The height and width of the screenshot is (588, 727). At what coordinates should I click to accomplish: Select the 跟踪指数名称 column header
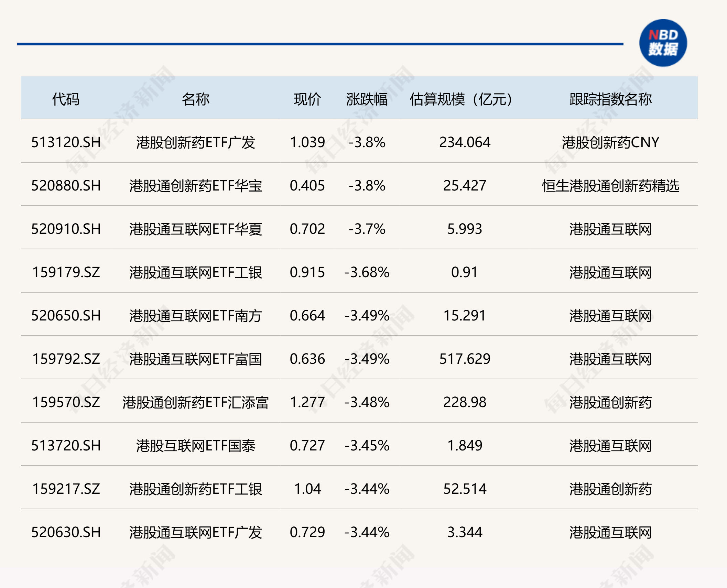611,99
